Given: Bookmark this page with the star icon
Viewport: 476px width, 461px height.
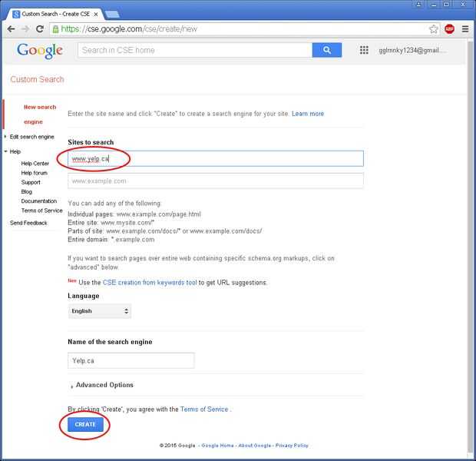Looking at the screenshot, I should click(x=433, y=29).
